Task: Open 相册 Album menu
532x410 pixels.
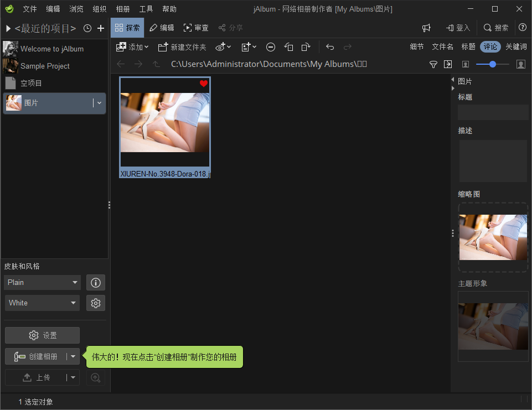Action: [123, 9]
